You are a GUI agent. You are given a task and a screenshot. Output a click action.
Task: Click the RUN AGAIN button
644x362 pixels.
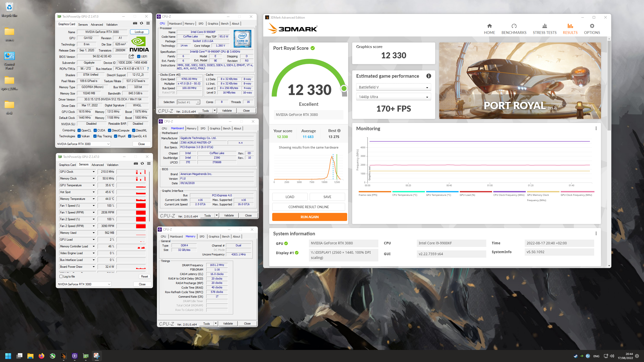pyautogui.click(x=309, y=217)
